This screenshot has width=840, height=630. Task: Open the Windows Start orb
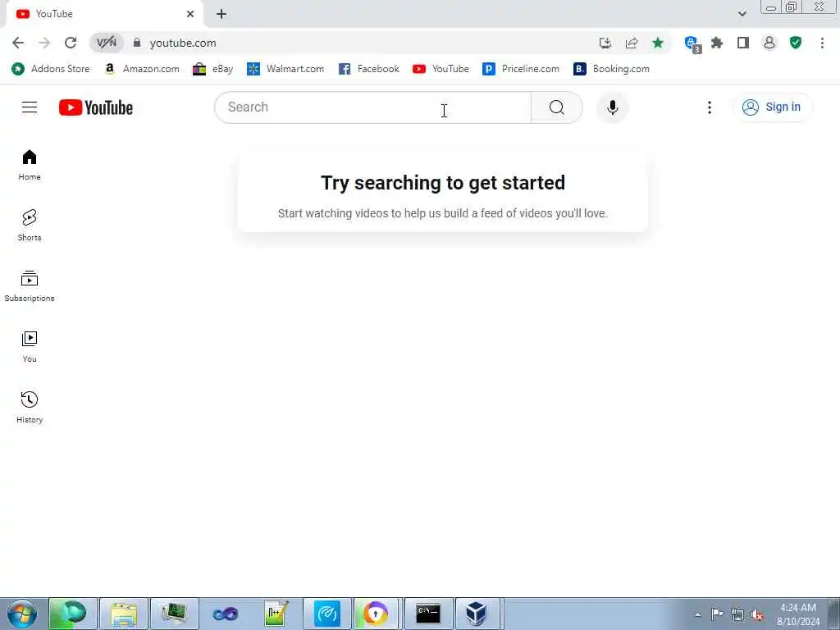22,614
